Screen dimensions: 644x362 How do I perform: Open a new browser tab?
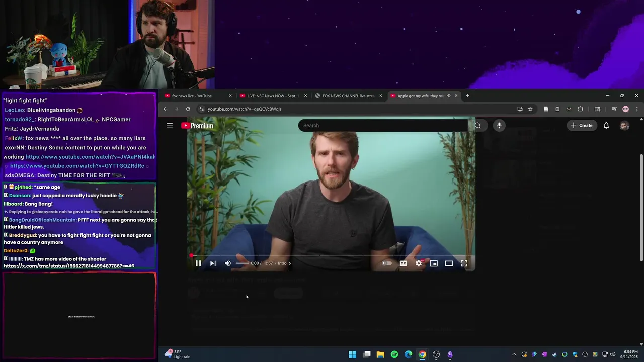[x=467, y=96]
